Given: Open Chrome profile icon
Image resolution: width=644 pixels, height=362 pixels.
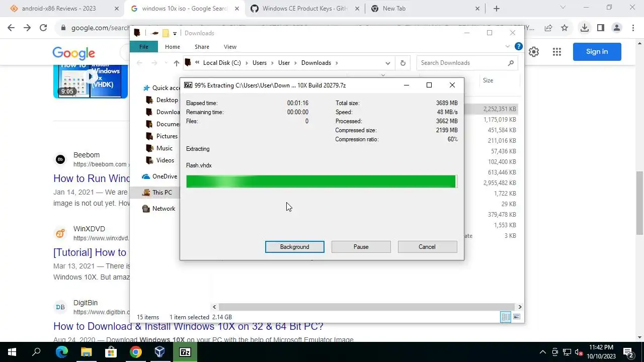Looking at the screenshot, I should point(617,28).
